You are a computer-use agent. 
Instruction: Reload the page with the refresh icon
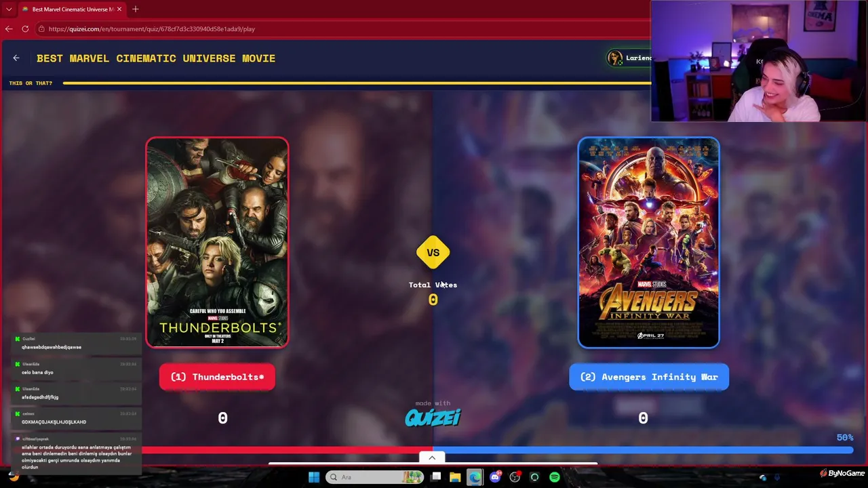[25, 29]
